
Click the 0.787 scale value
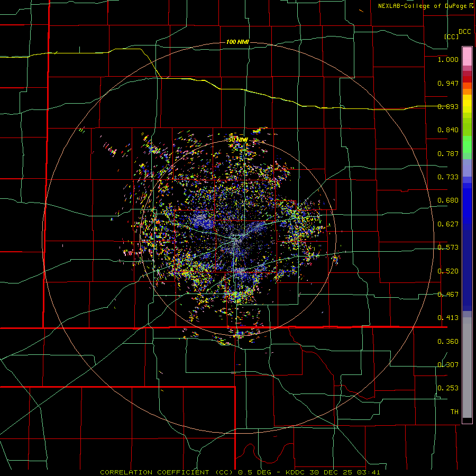[x=448, y=153]
